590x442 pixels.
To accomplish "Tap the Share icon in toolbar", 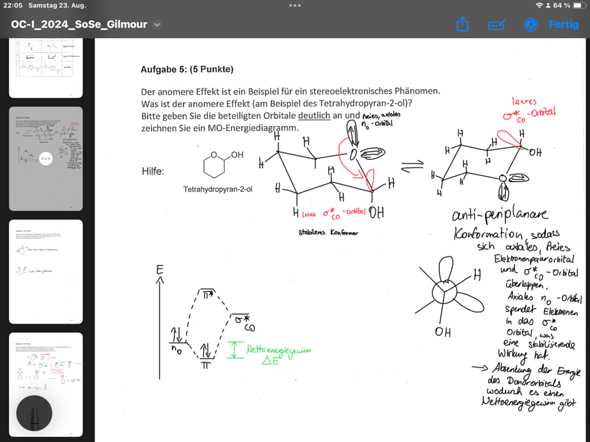I will pos(462,24).
